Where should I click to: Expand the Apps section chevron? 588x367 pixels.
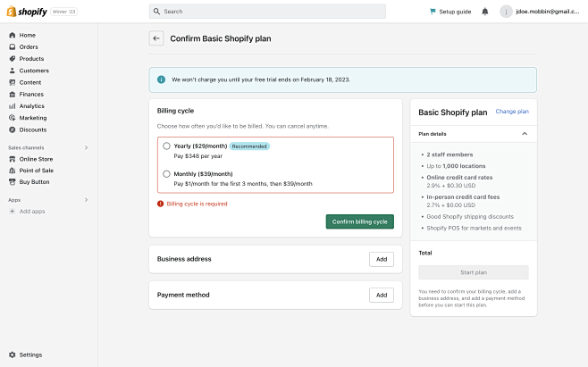pyautogui.click(x=87, y=200)
